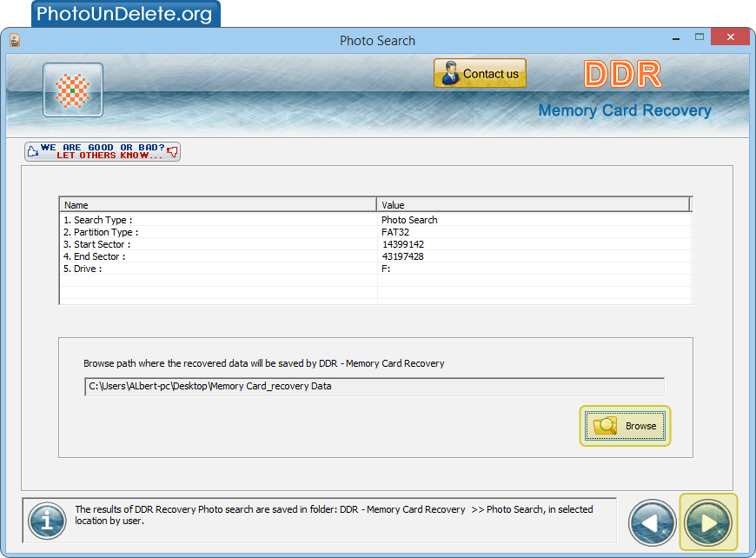The width and height of the screenshot is (756, 558).
Task: Click the back arrow navigation button
Action: (x=652, y=522)
